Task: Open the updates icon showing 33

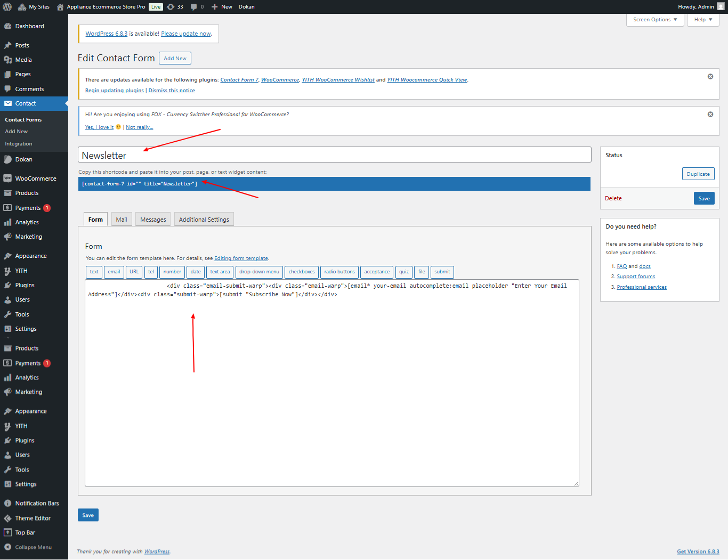Action: pos(171,7)
